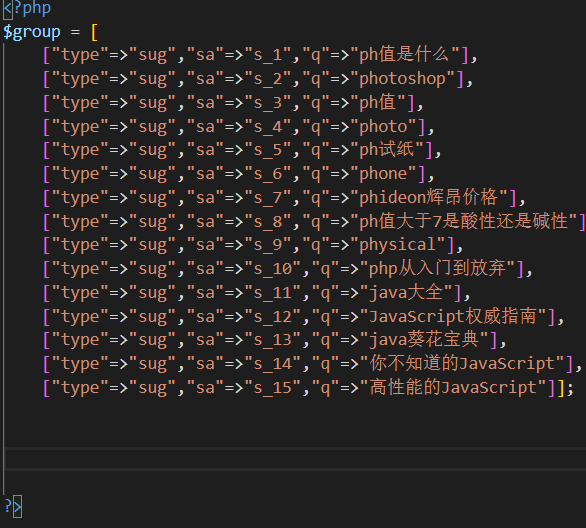Viewport: 586px width, 528px height.
Task: Click the closing ?> PHP tag
Action: [13, 507]
